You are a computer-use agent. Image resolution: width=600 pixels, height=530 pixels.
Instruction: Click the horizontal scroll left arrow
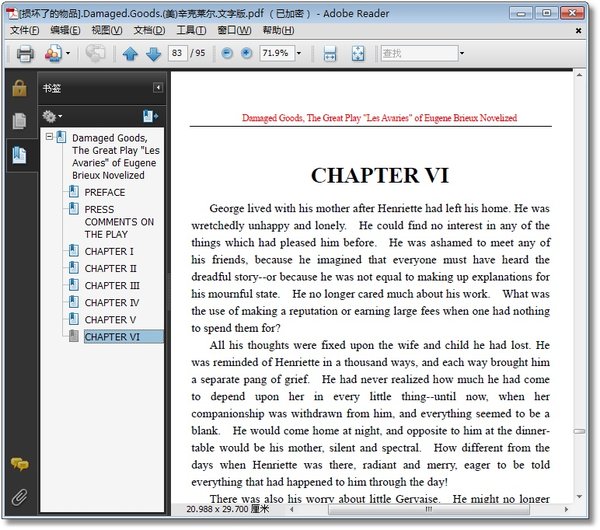coord(292,509)
